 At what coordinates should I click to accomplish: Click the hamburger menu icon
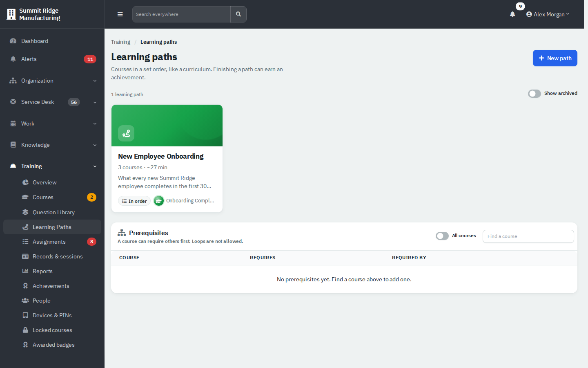click(120, 14)
